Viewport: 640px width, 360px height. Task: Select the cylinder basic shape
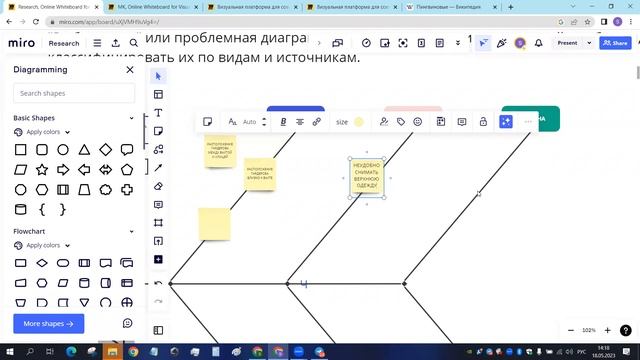pyautogui.click(x=21, y=210)
